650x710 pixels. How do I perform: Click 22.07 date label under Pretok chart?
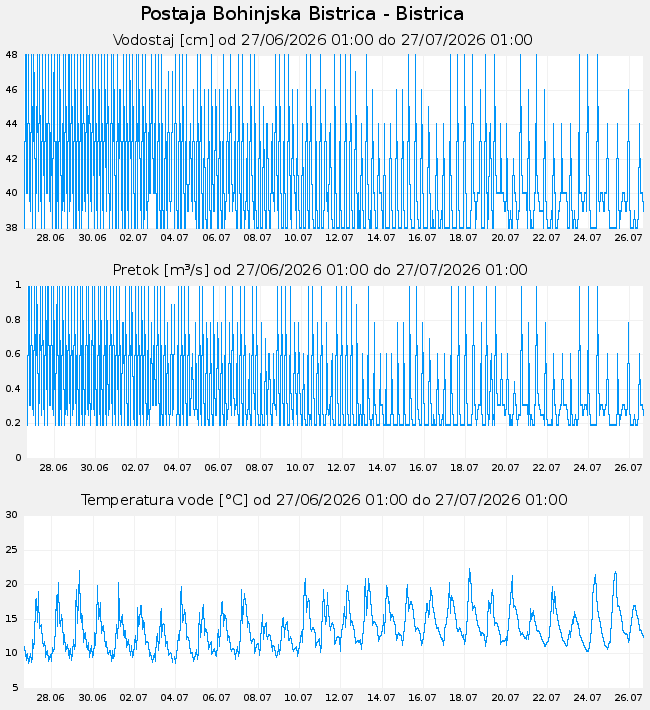pyautogui.click(x=546, y=468)
